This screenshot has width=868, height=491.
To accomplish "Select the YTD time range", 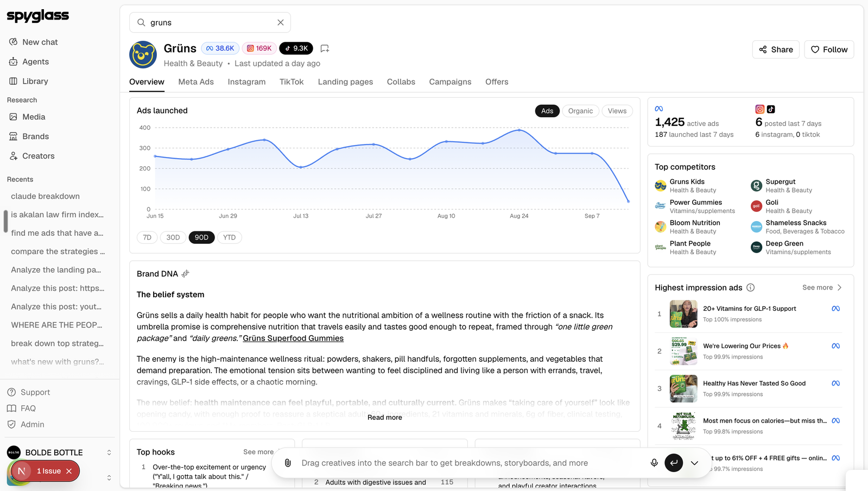I will pos(230,237).
